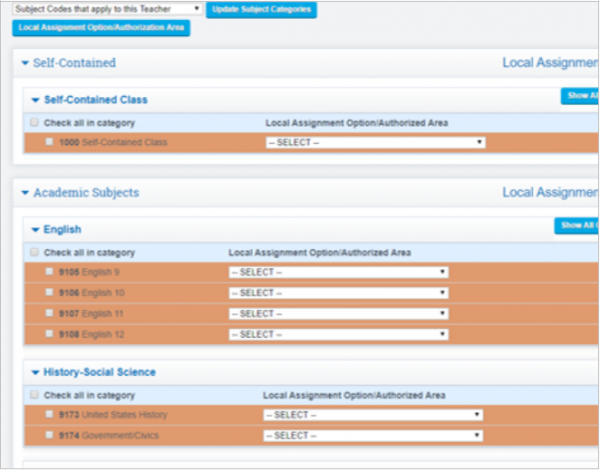Open SELECT dropdown for United States History

(x=373, y=414)
